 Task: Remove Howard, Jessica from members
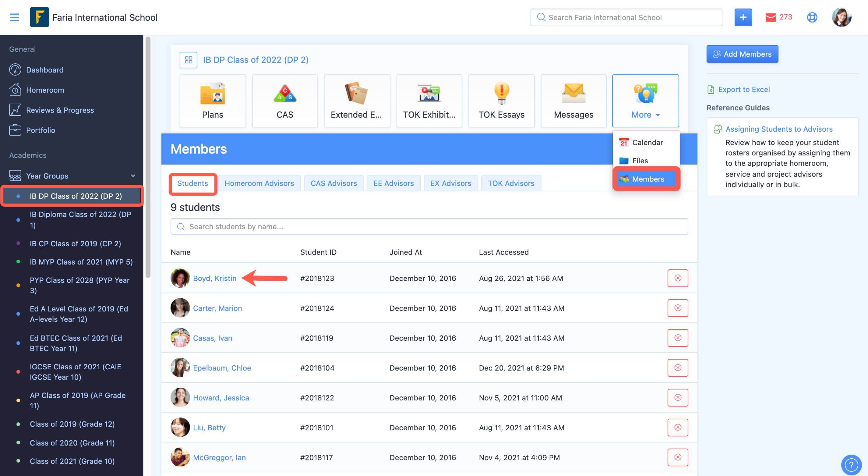pyautogui.click(x=678, y=397)
